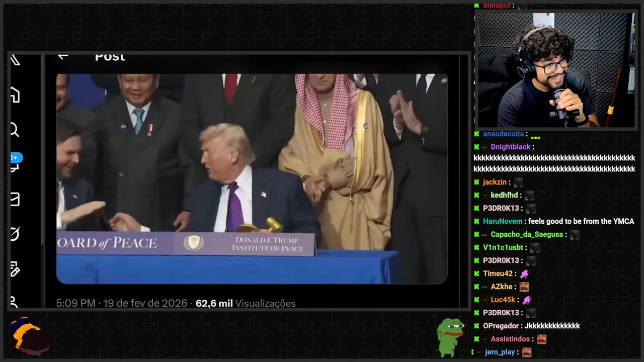Select the username AZkhe in chat
This screenshot has width=644, height=362.
[x=501, y=287]
